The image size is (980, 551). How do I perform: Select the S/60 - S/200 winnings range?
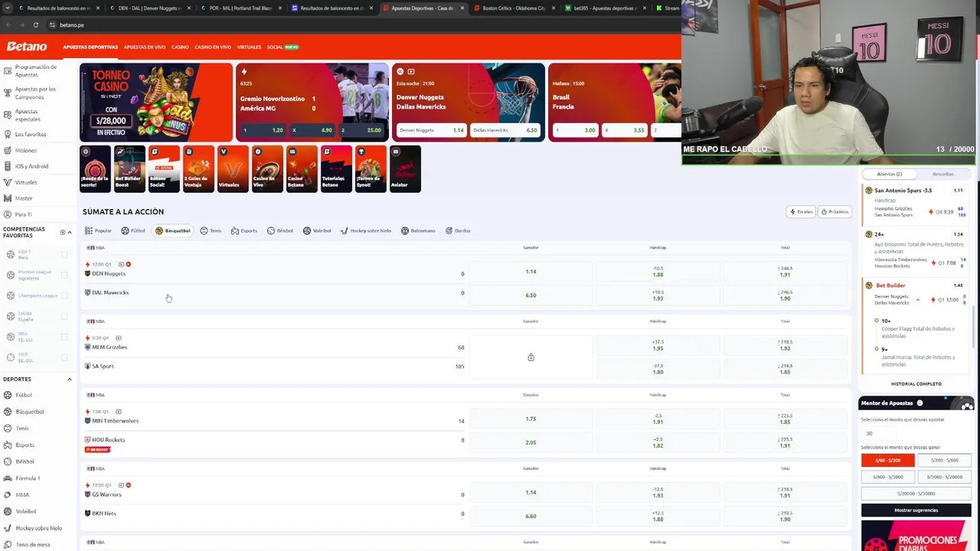[888, 460]
